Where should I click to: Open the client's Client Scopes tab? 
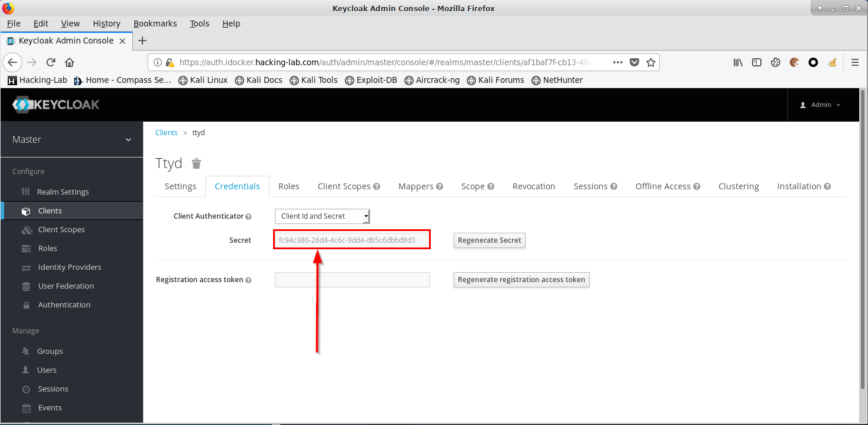(349, 186)
